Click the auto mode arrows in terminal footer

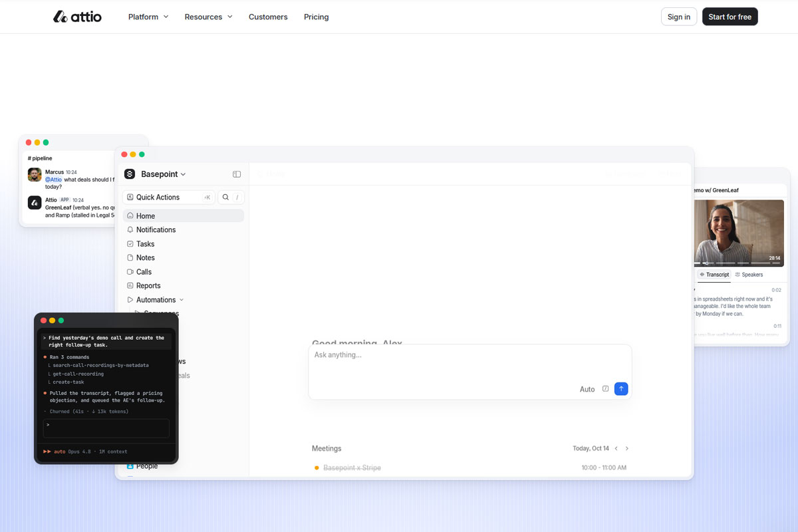[47, 452]
